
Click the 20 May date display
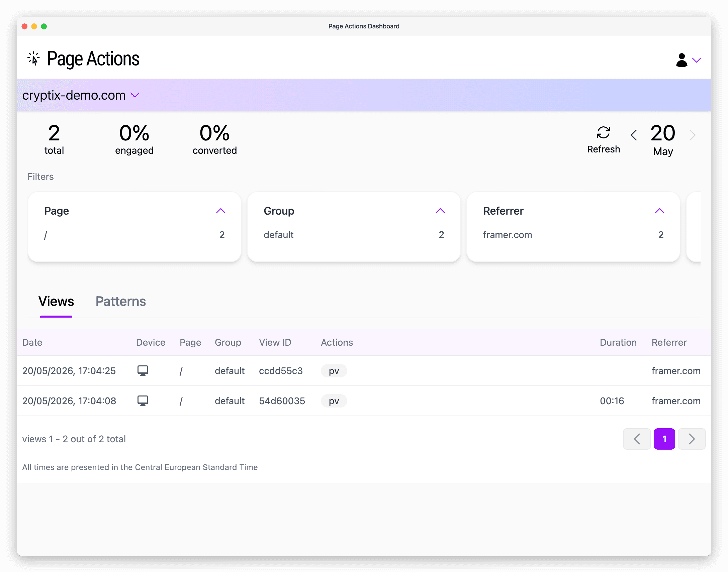pos(663,140)
